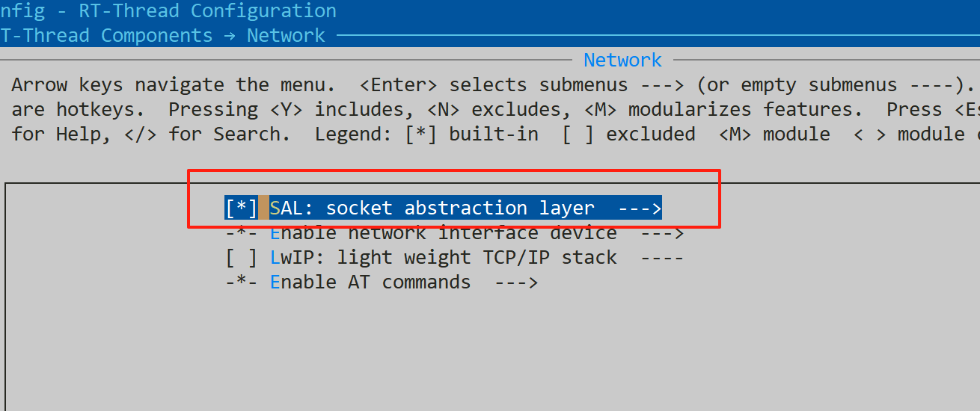Expand the Enable AT commands submenu arrow
Image resolution: width=980 pixels, height=411 pixels.
click(x=516, y=282)
